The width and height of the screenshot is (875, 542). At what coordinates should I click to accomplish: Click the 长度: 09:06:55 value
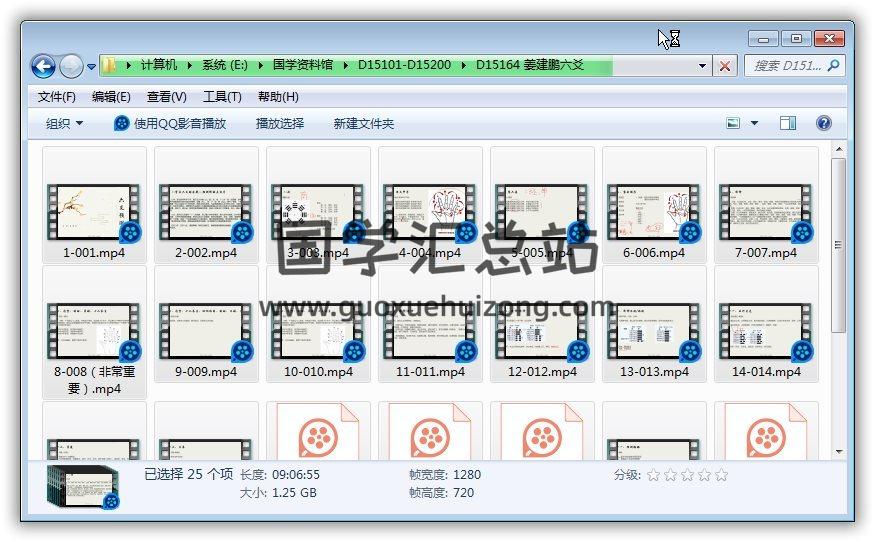coord(296,475)
